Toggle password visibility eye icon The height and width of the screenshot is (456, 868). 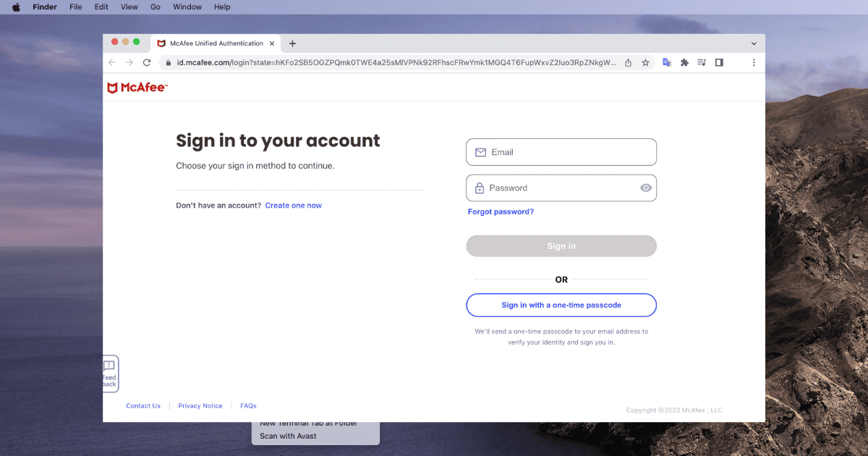(x=646, y=188)
